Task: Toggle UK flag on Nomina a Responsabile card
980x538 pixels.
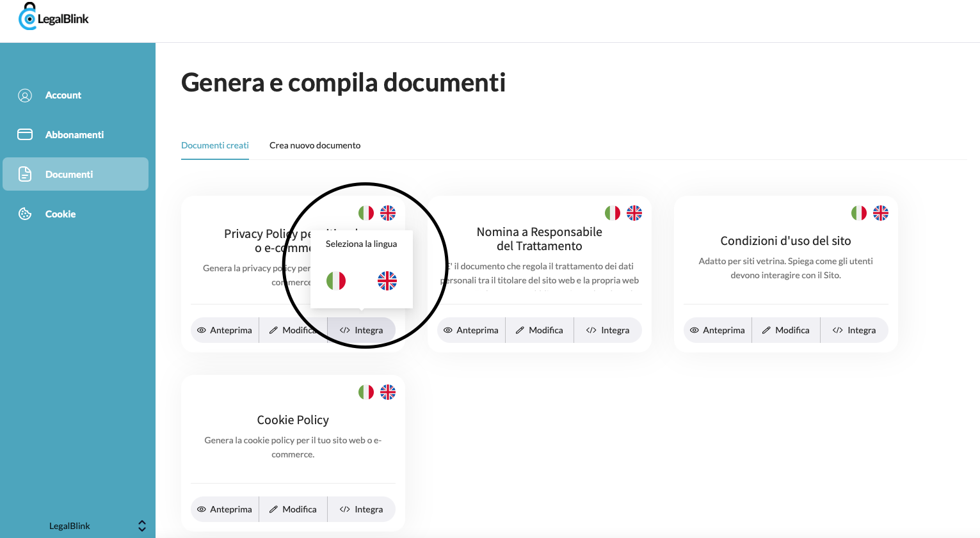Action: tap(634, 213)
